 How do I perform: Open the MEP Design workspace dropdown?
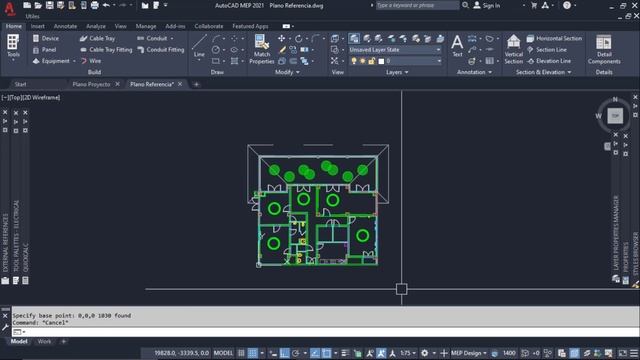tap(469, 353)
